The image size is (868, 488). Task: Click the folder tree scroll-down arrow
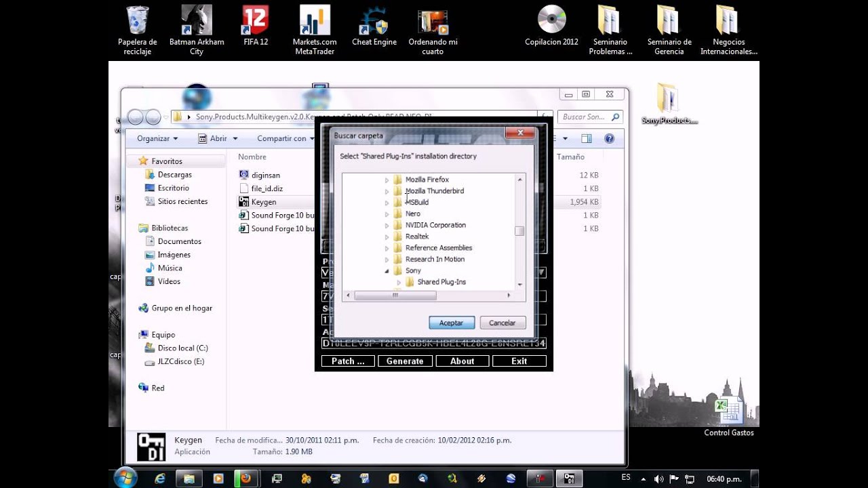point(520,285)
